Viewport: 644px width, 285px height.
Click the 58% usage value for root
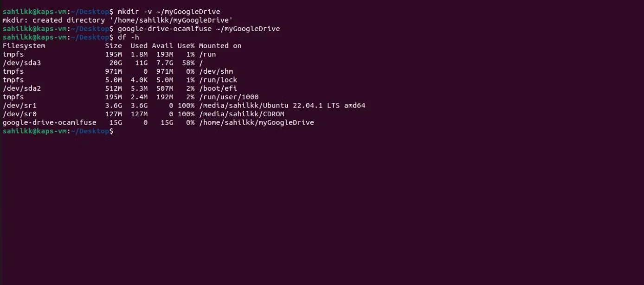coord(188,63)
